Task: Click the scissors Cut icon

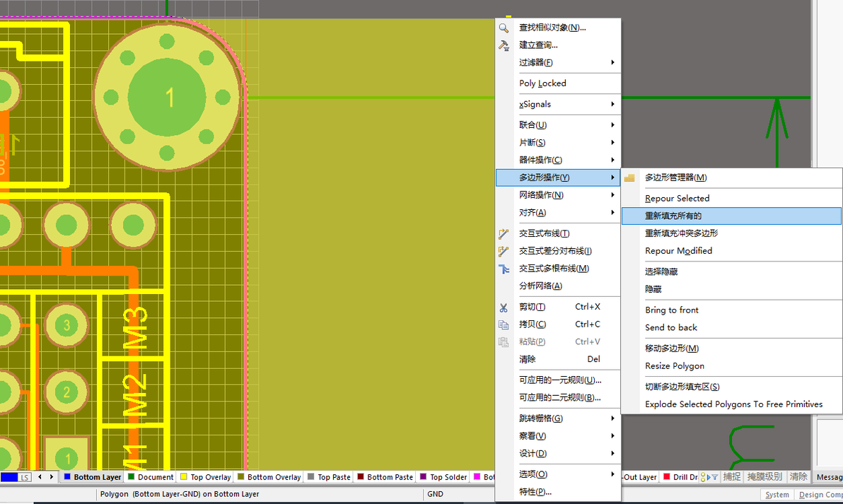Action: tap(504, 307)
